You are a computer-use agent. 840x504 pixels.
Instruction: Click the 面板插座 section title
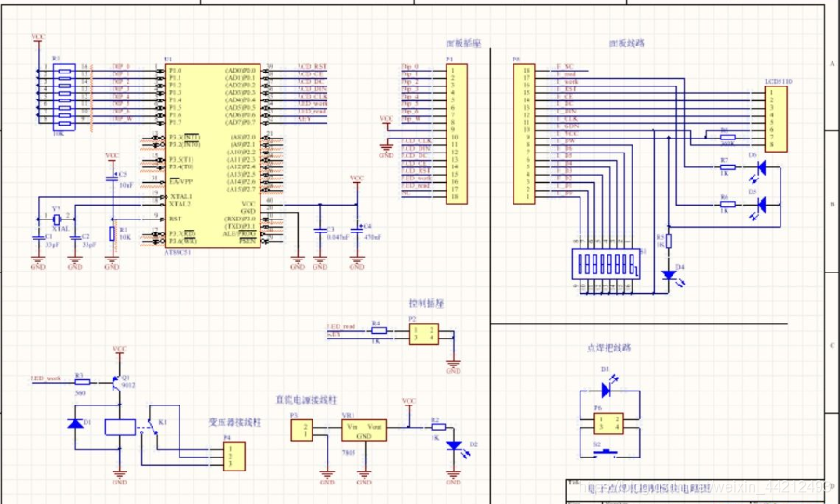(464, 44)
